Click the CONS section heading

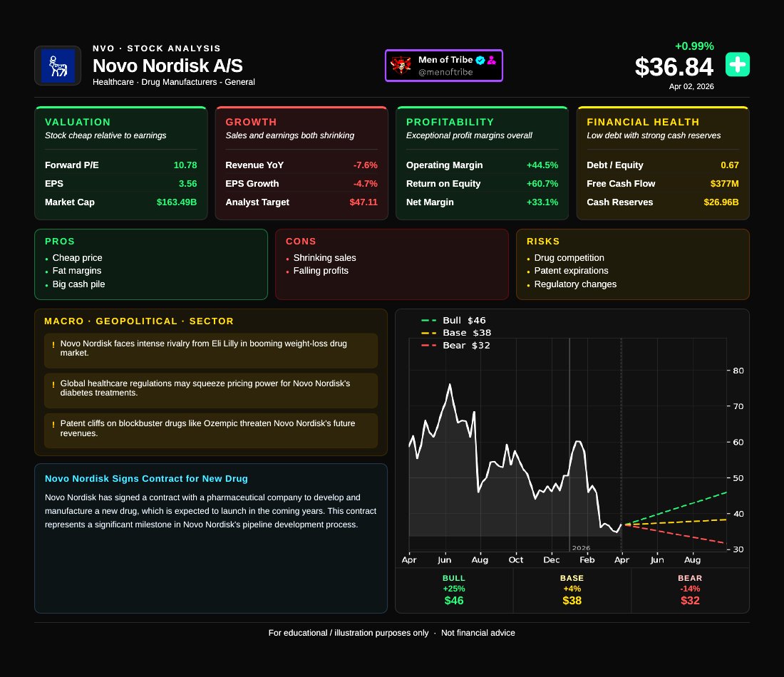[301, 241]
